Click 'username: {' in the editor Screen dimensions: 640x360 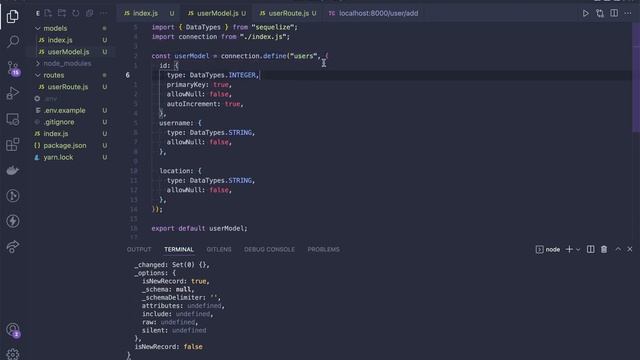click(180, 123)
